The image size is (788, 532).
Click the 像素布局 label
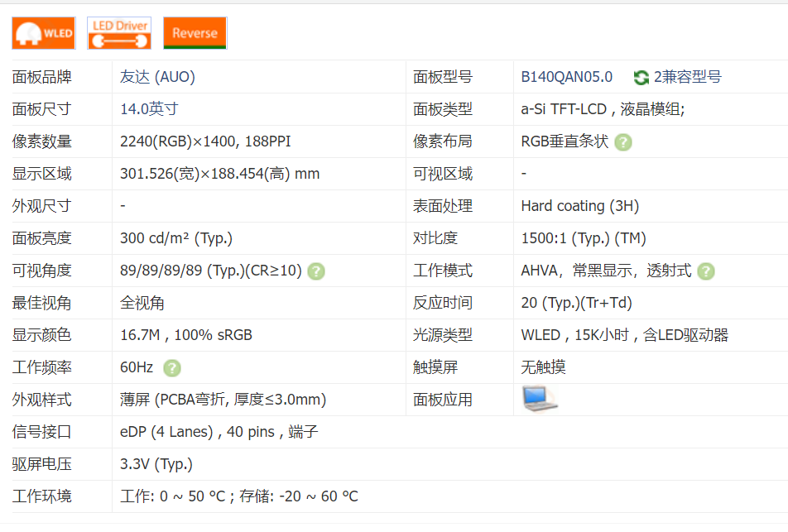(x=443, y=141)
